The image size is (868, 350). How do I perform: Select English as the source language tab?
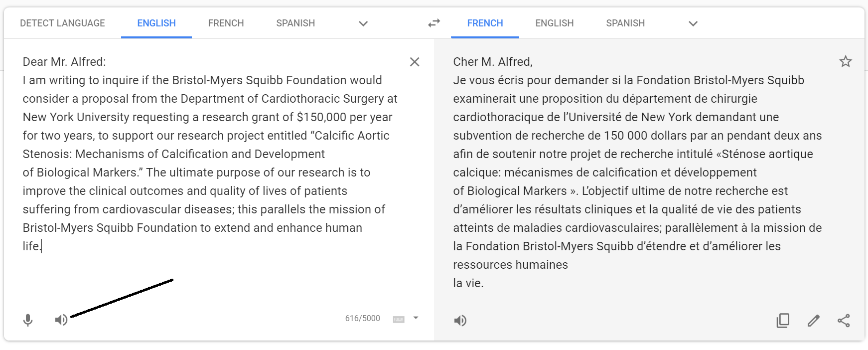tap(156, 23)
